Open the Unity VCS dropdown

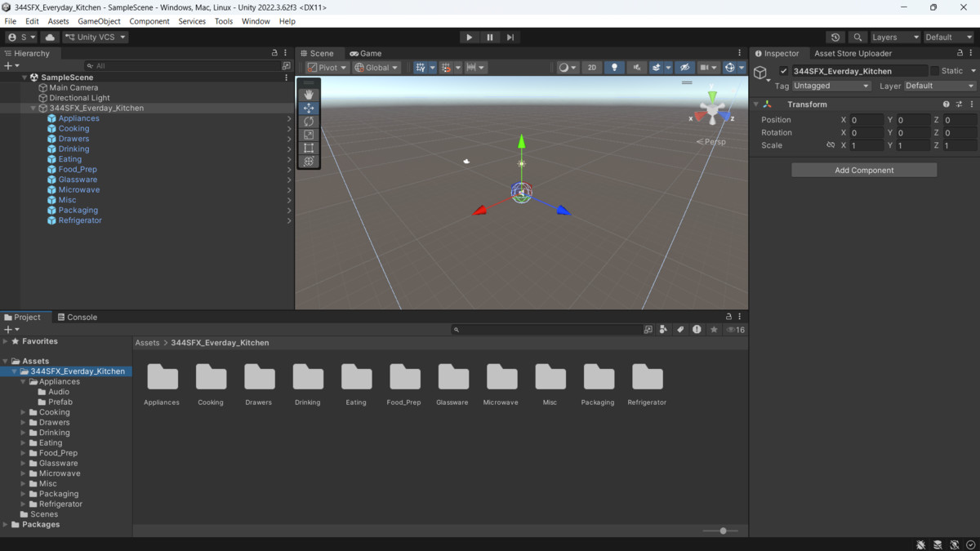click(x=96, y=37)
